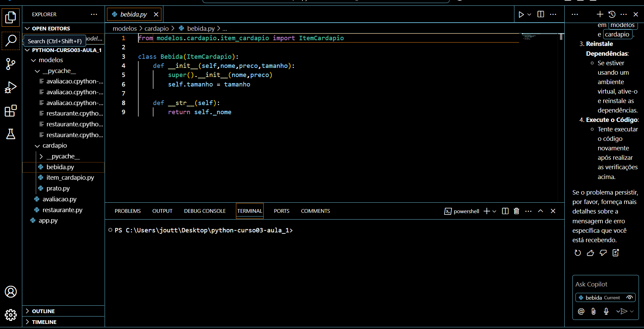Open the Extensions view
The image size is (644, 329).
coord(11,111)
